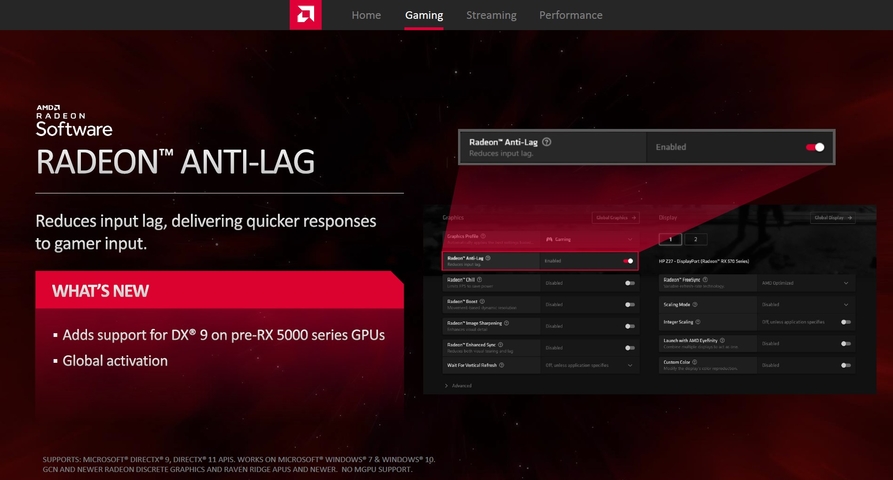Enable Radeon Image Sharpening toggle
Screen dimensions: 893x480
coord(629,326)
